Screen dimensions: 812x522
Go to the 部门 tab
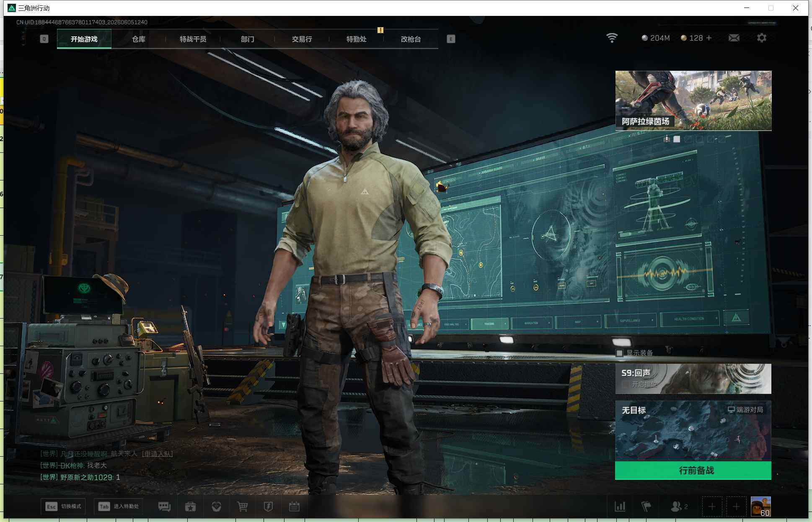248,39
